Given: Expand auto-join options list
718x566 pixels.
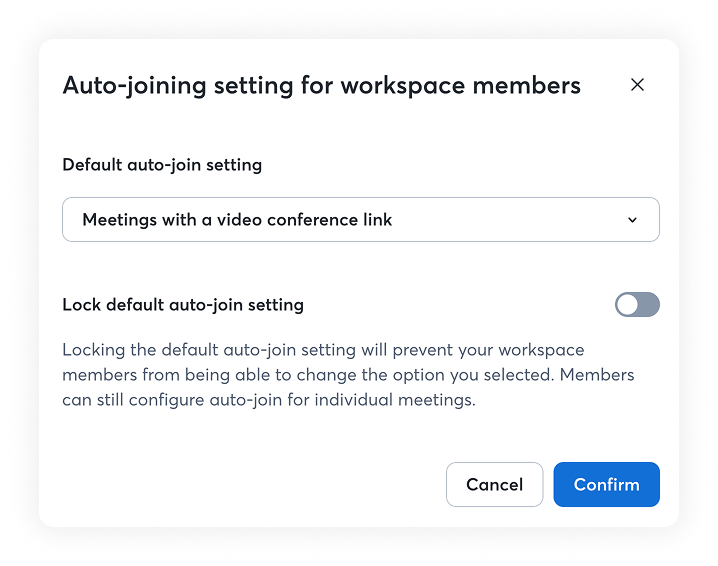Looking at the screenshot, I should 361,219.
